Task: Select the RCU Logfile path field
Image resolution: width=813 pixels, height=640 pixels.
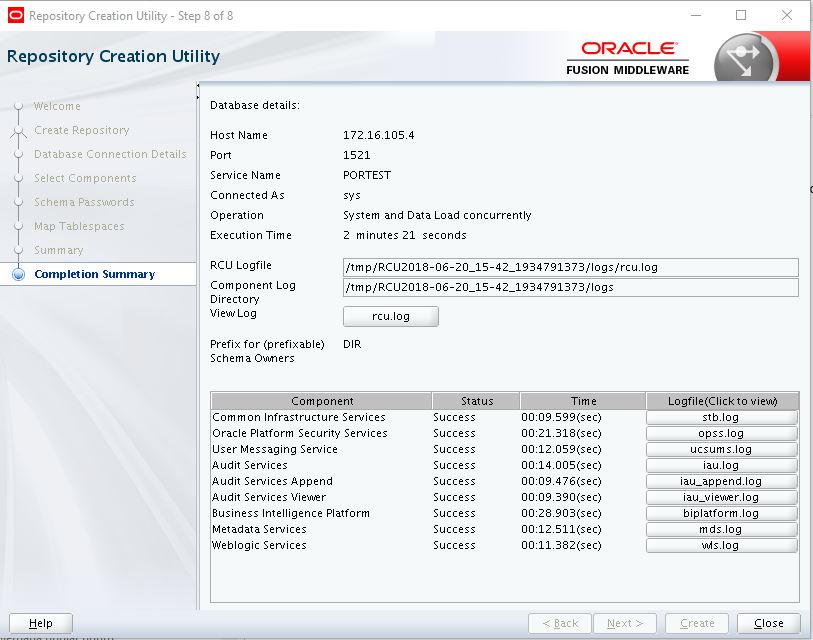Action: click(x=570, y=268)
